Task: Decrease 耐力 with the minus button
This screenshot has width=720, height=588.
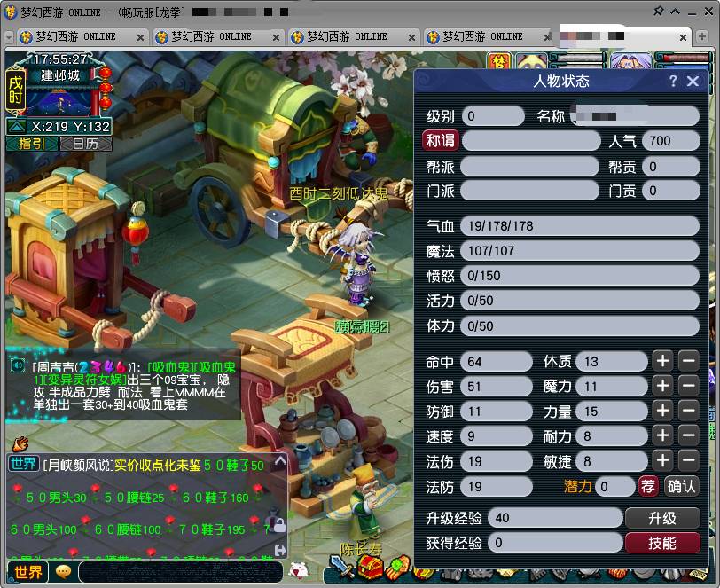Action: click(x=689, y=435)
